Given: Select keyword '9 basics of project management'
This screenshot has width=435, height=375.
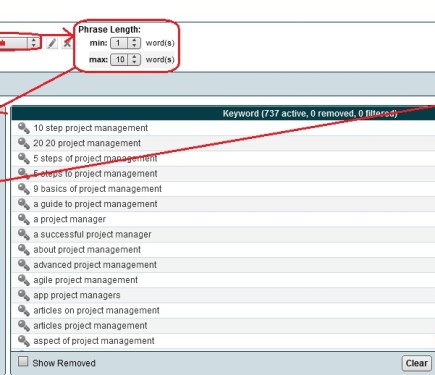Looking at the screenshot, I should pos(97,189).
